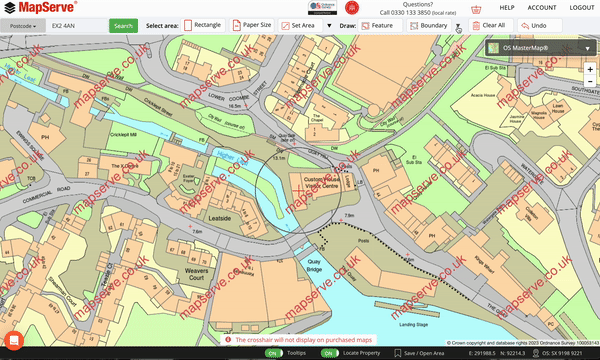Screen dimensions: 600x360
Task: Toggle the Locate Property switch
Action: click(x=329, y=353)
